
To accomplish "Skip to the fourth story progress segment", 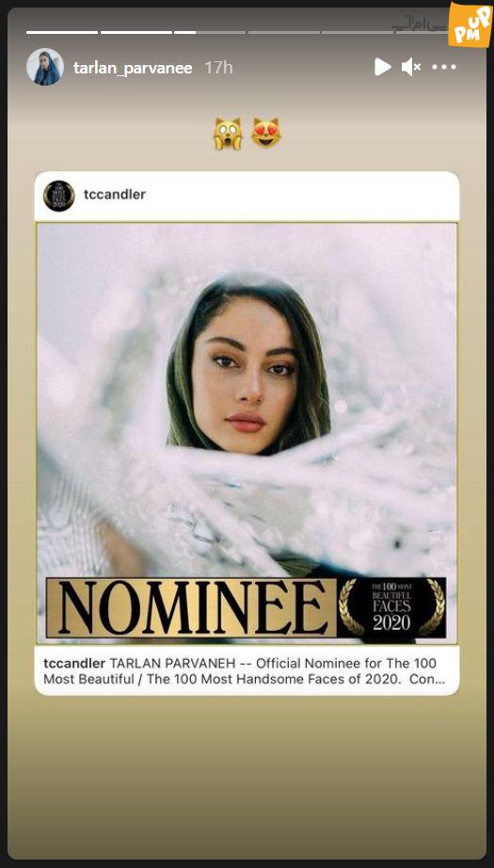I will pos(284,33).
